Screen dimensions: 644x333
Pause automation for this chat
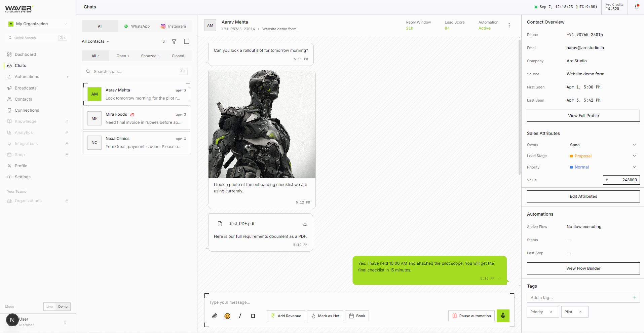click(471, 316)
